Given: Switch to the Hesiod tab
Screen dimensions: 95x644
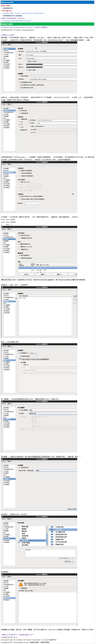Looking at the screenshot, I should tap(34, 359).
